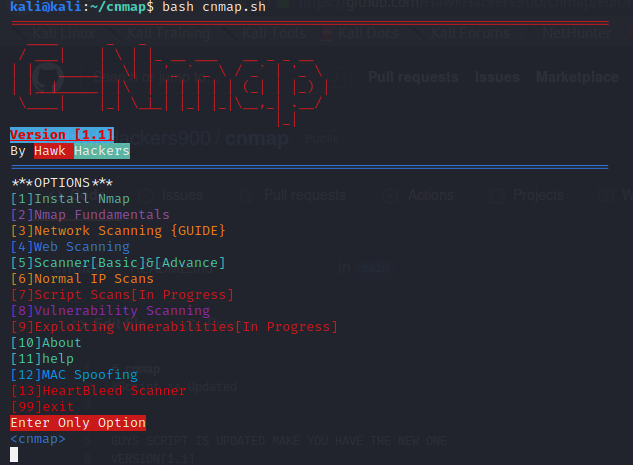Select the '[2]Nmap Fundamentals' line

[90, 215]
